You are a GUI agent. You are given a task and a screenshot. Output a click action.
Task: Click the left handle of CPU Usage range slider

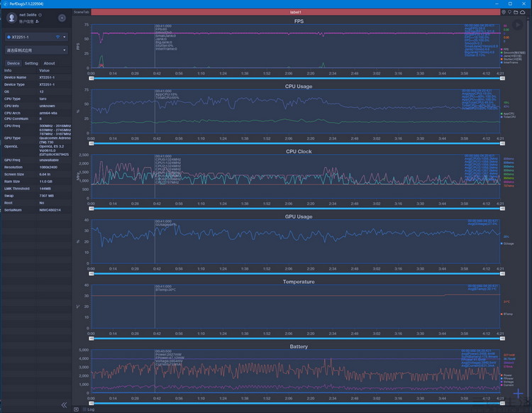tap(92, 143)
